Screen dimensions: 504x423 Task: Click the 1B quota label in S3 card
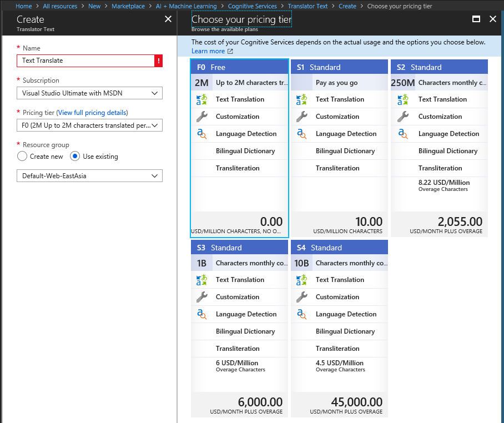pyautogui.click(x=201, y=263)
